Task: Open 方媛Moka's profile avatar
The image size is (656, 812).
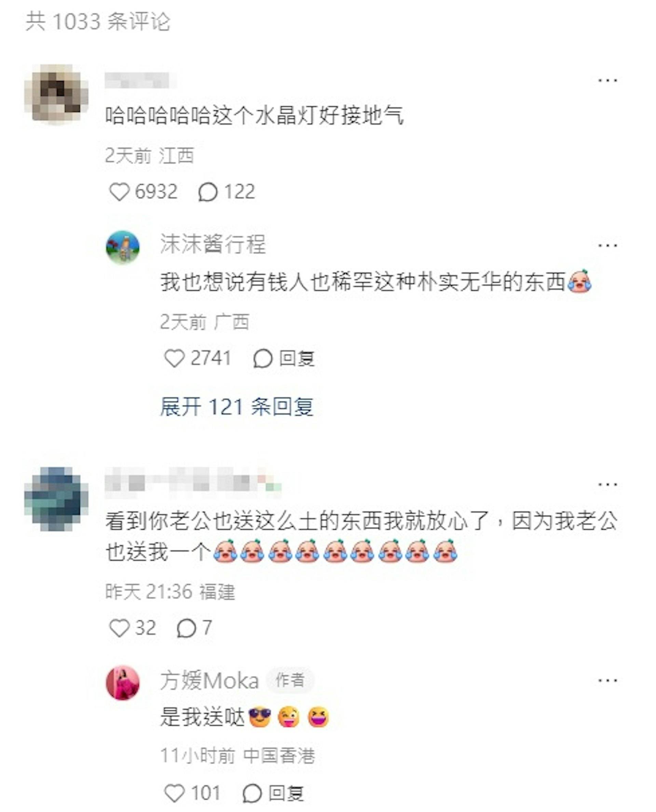Action: 122,683
